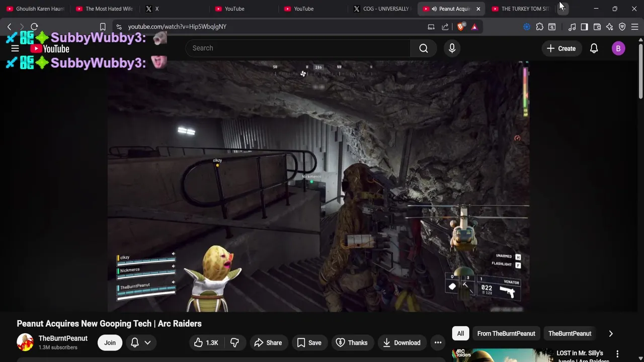
Task: Open the Brave Wallet icon
Action: coord(597,27)
